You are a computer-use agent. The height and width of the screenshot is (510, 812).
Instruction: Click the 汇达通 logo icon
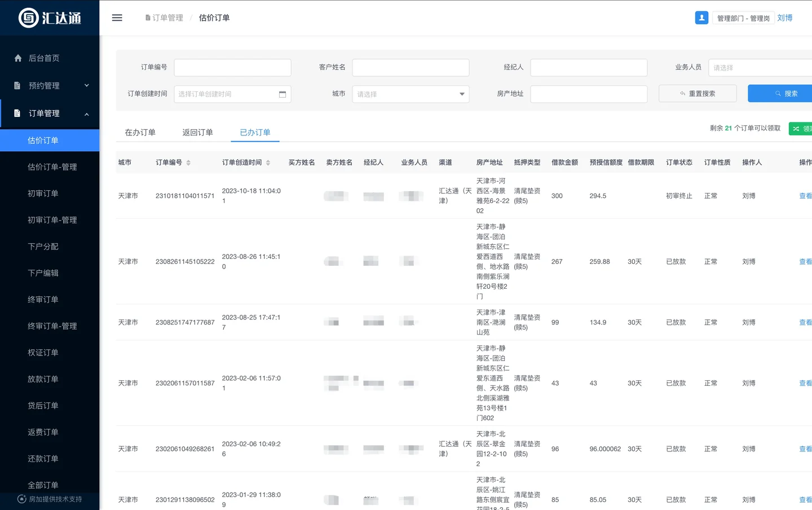(x=29, y=18)
